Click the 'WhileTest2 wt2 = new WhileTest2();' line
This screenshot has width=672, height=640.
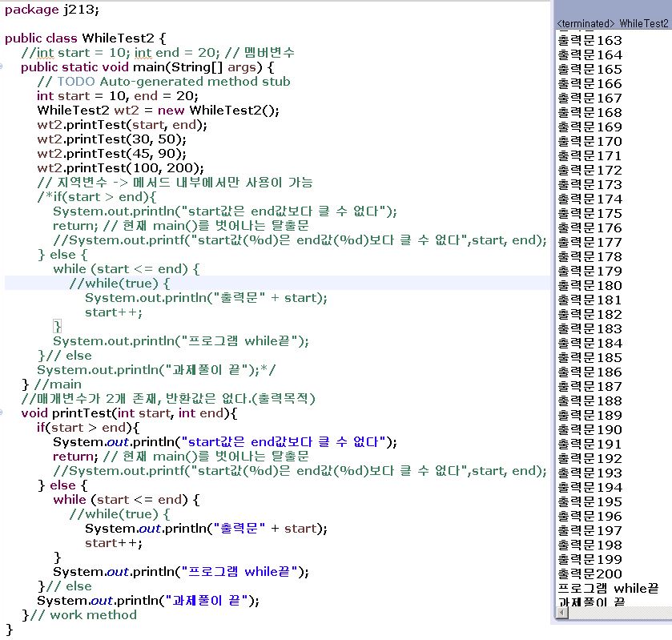[x=158, y=111]
